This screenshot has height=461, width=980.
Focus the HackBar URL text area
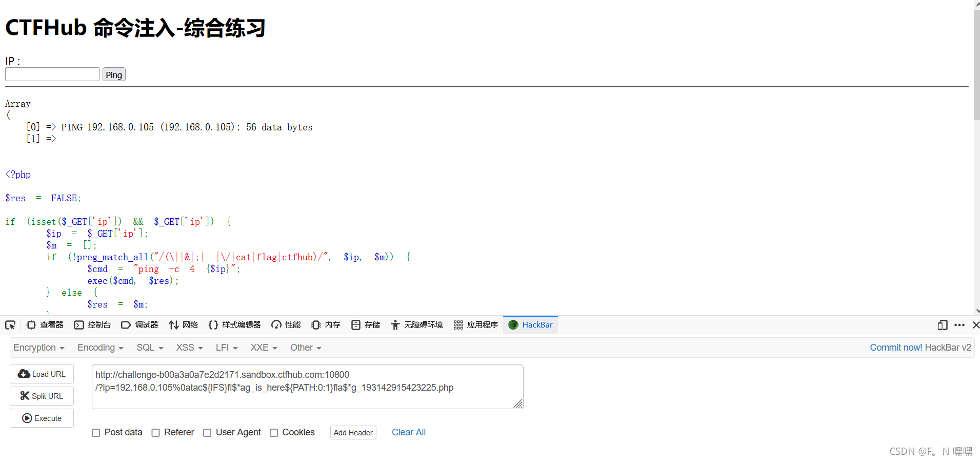(307, 387)
